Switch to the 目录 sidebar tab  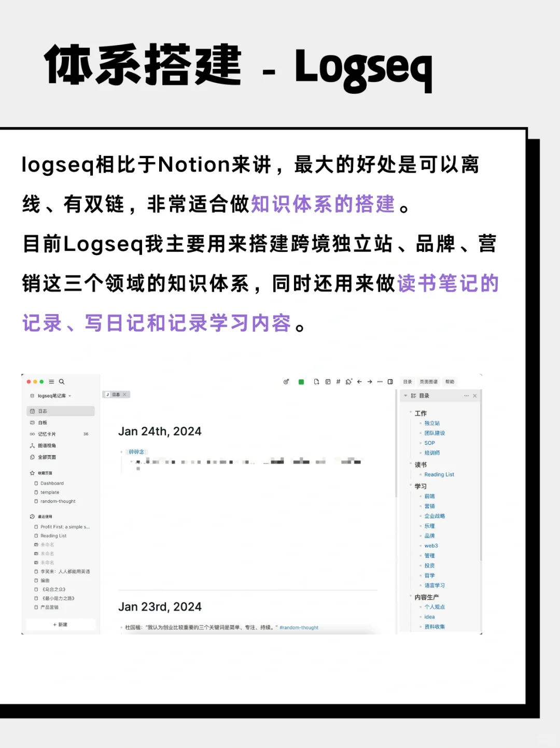pos(408,382)
